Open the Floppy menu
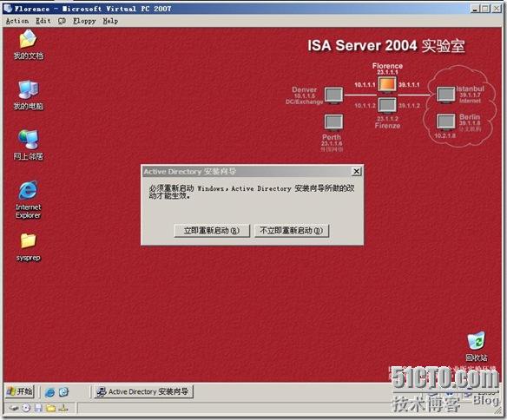 [x=84, y=21]
